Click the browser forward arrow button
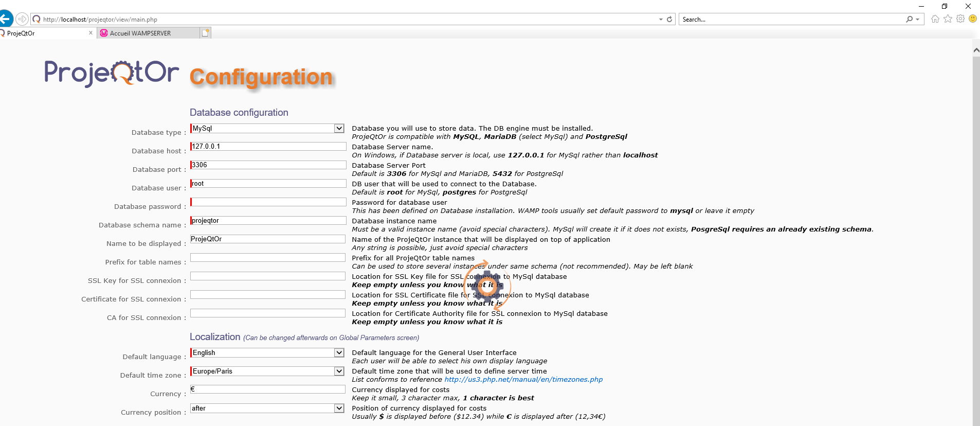 point(22,19)
